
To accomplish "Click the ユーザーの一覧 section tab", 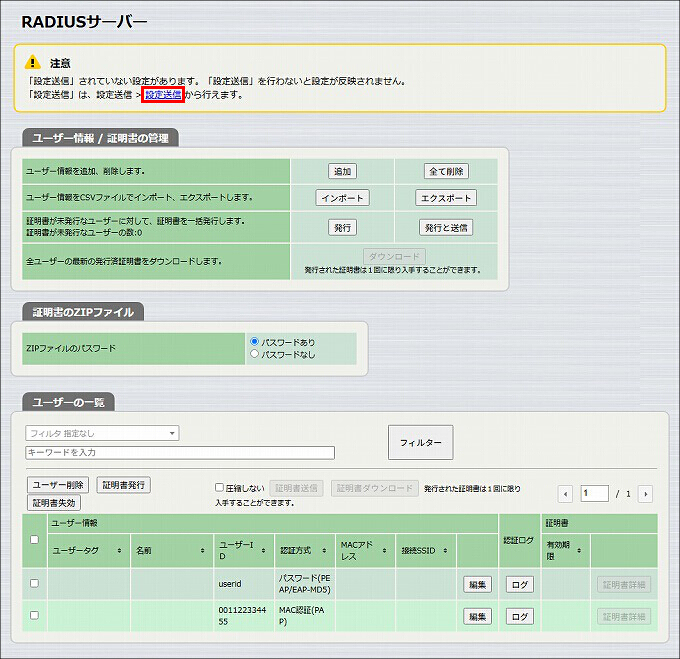I will pos(69,402).
